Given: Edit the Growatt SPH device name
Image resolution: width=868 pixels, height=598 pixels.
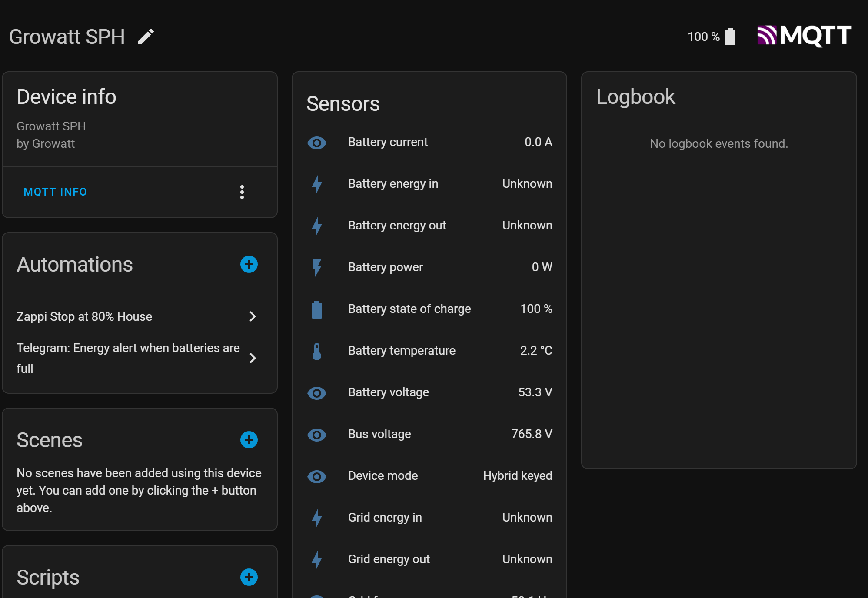Looking at the screenshot, I should point(146,37).
